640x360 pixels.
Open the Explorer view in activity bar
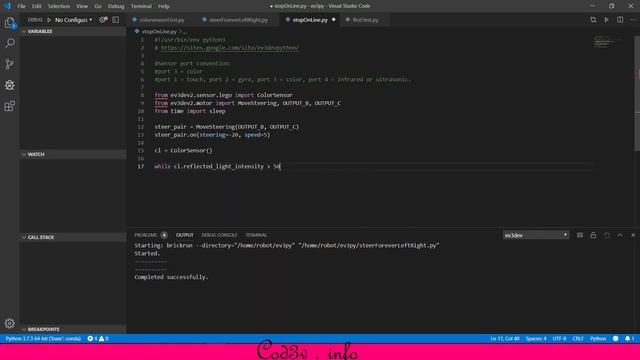[x=9, y=22]
